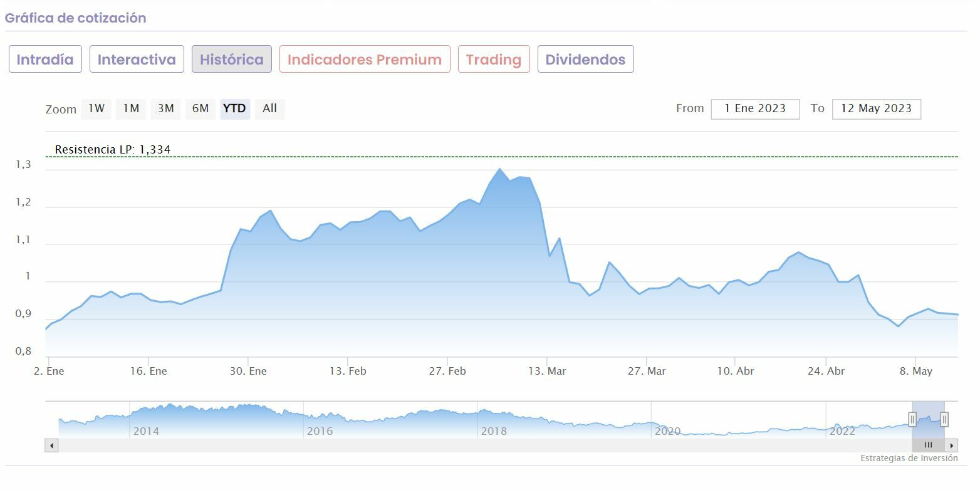Set zoom range to 1M
The width and height of the screenshot is (980, 490).
pyautogui.click(x=131, y=108)
